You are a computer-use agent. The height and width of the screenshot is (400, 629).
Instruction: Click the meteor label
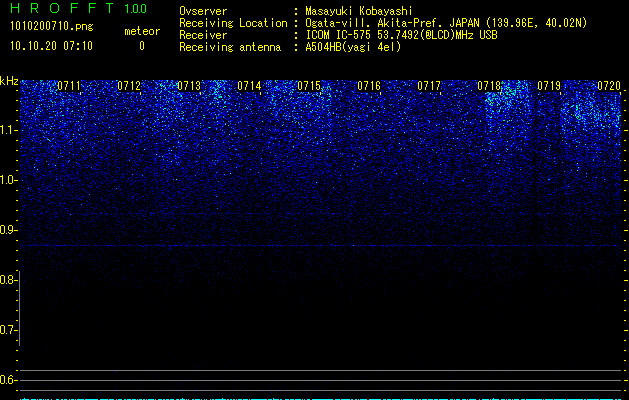(x=142, y=31)
